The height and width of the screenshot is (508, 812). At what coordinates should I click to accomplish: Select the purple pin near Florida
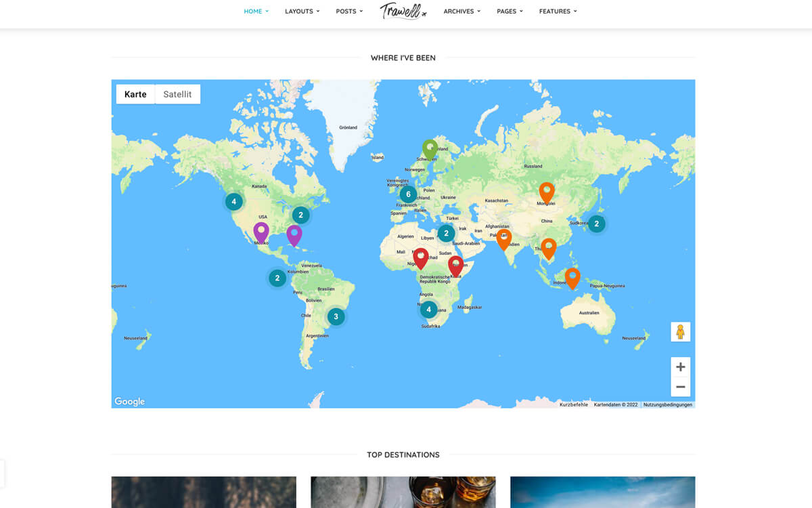(x=294, y=236)
